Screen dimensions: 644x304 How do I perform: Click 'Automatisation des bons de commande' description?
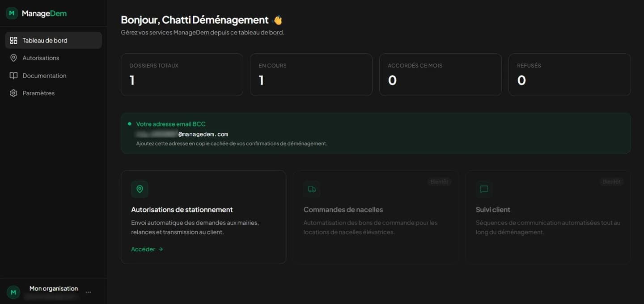pos(370,227)
